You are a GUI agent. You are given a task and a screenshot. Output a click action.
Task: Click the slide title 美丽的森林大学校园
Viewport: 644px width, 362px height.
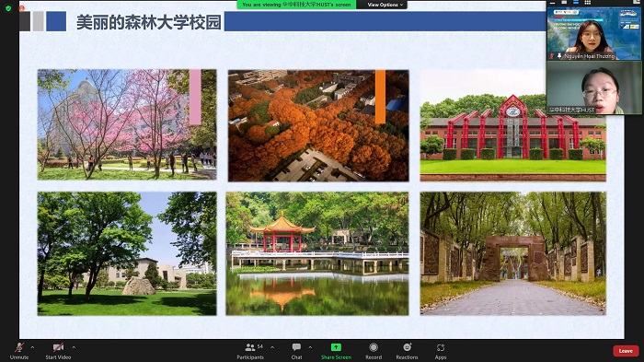[x=149, y=22]
